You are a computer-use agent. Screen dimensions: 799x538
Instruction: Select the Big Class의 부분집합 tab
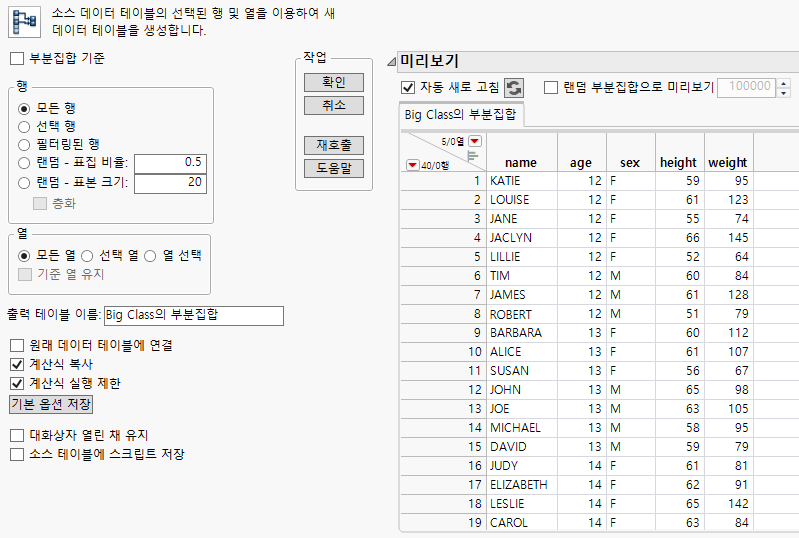(460, 115)
